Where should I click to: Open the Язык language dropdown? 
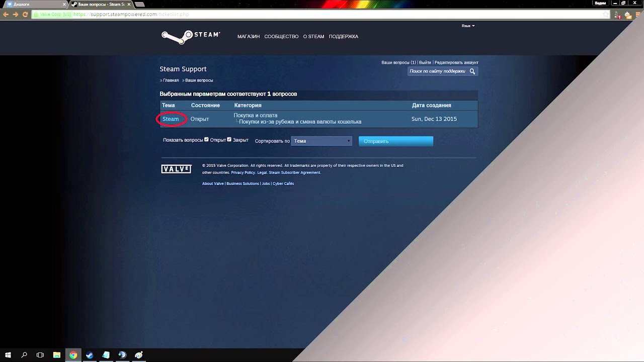point(468,26)
